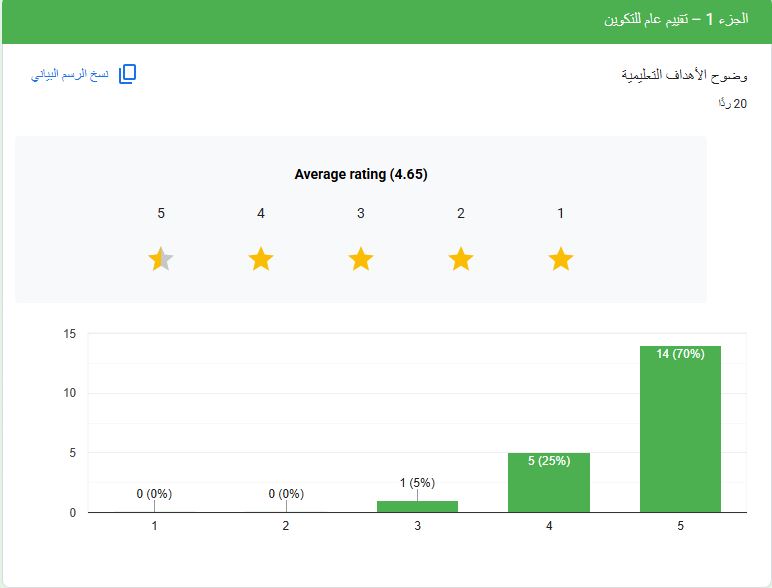
Task: Click the star under rating 3
Action: click(x=361, y=260)
